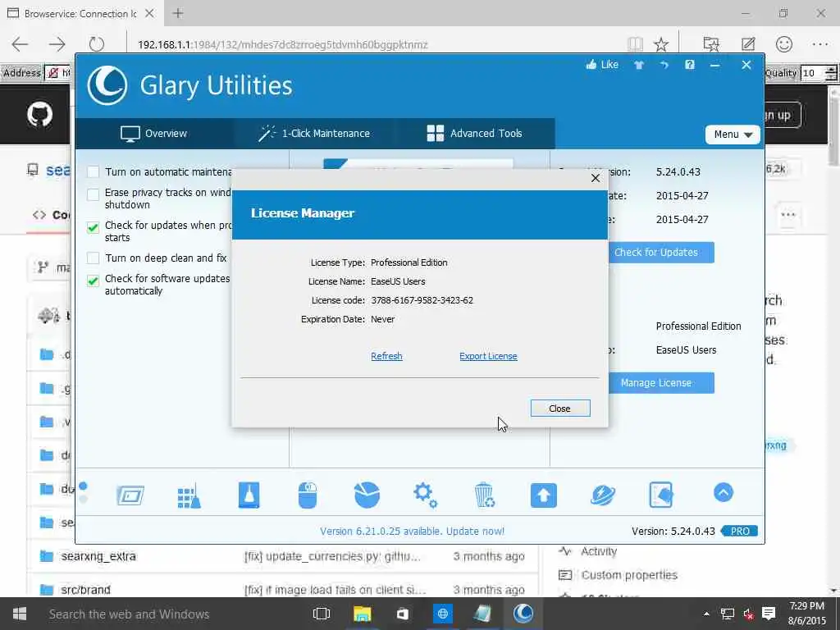Uncheck Check for updates when program starts
The height and width of the screenshot is (630, 840).
click(x=94, y=227)
